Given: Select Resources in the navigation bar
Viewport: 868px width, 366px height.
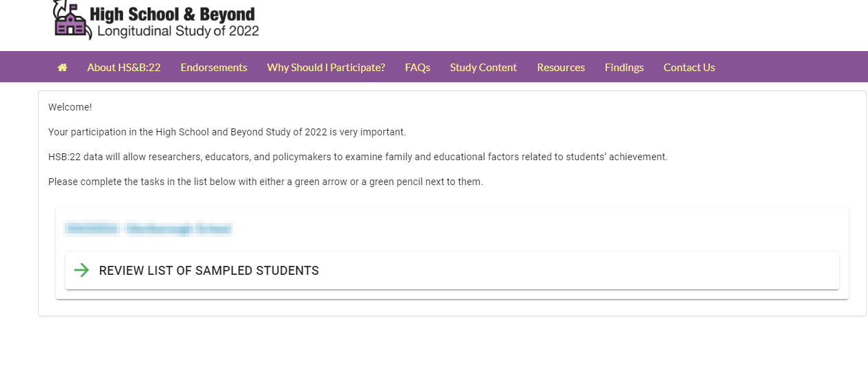Looking at the screenshot, I should click(x=561, y=67).
